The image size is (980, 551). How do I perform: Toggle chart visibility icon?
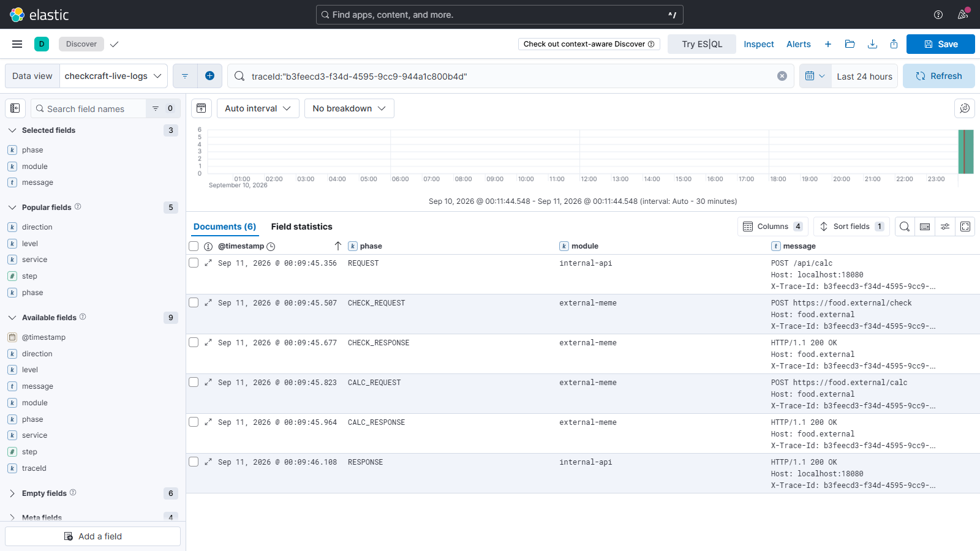pyautogui.click(x=202, y=108)
